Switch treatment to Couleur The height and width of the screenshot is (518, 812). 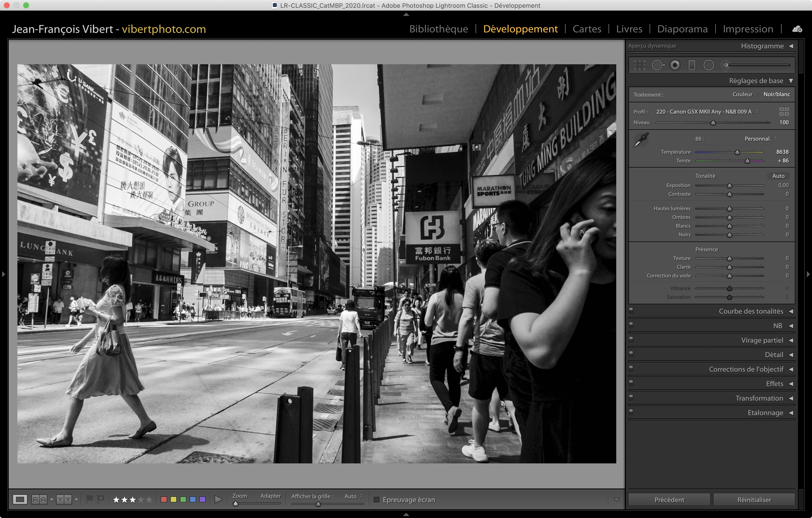click(742, 94)
